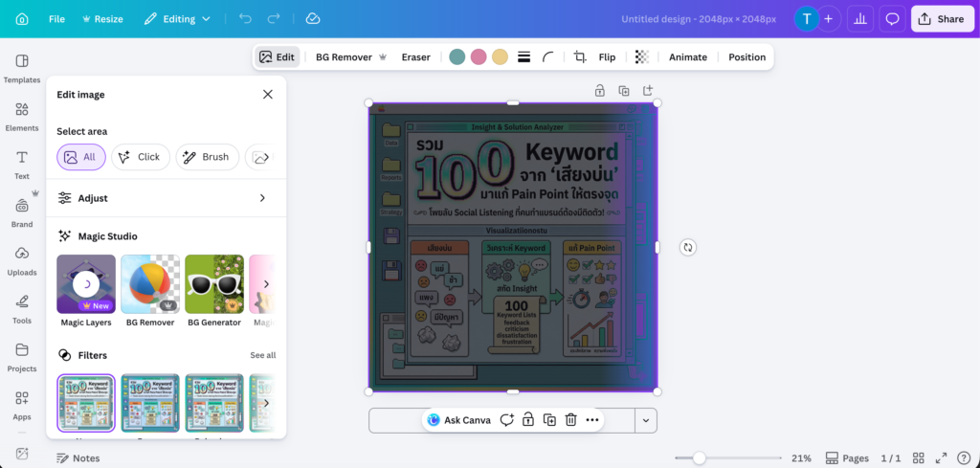980x468 pixels.
Task: Open the Position tab in toolbar
Action: pos(746,57)
